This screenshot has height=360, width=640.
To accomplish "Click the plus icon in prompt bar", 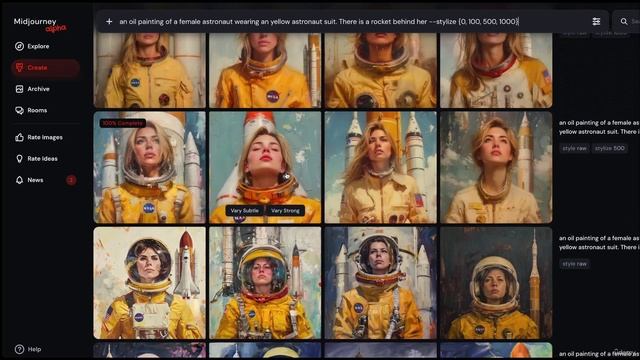I will [x=109, y=21].
